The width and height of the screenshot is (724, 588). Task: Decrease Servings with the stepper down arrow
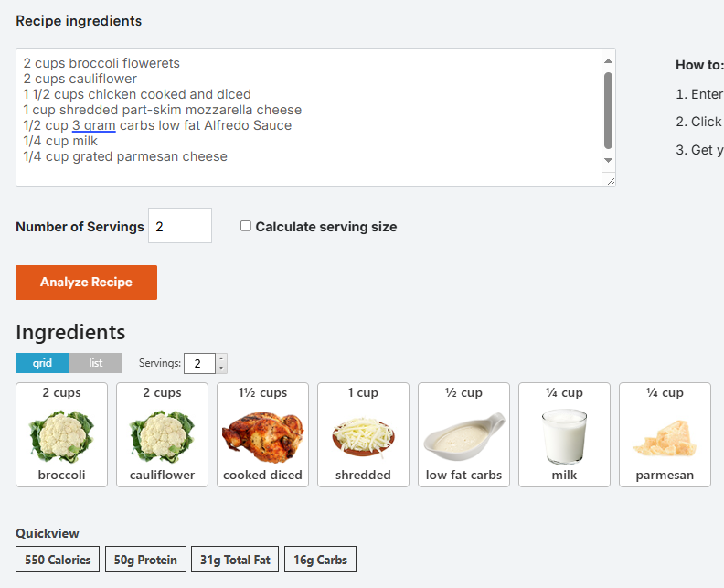221,369
